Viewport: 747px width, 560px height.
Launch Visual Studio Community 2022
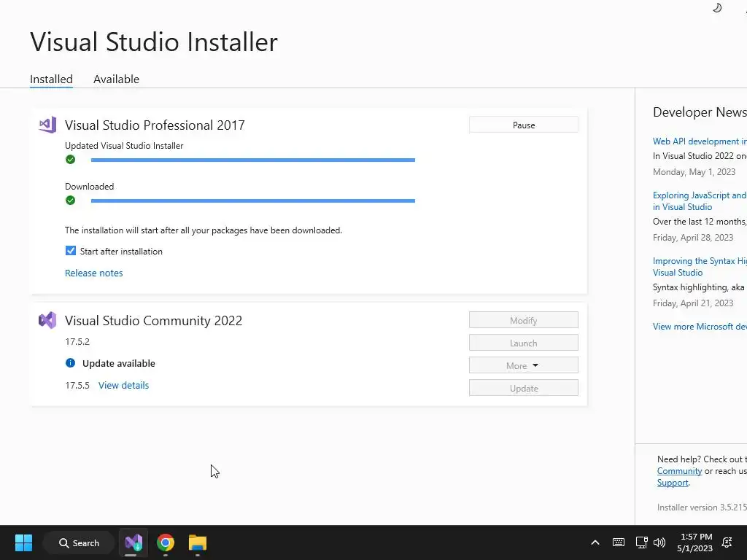point(524,343)
